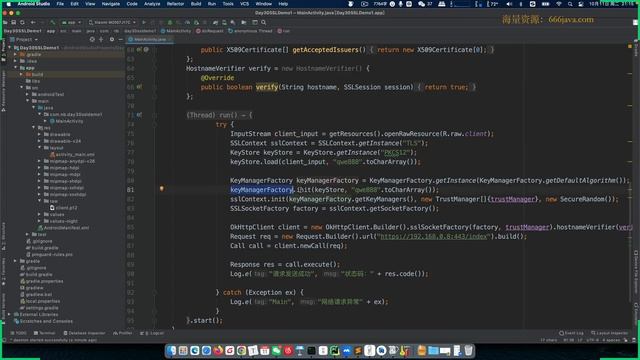This screenshot has width=640, height=360.
Task: Select Scratches and Consoles node
Action: click(x=43, y=321)
